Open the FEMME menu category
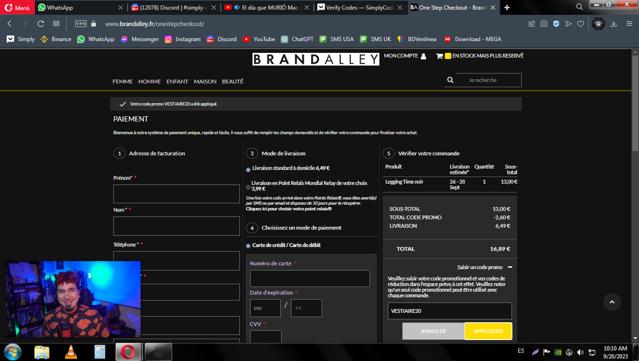Image resolution: width=639 pixels, height=361 pixels. (x=123, y=81)
